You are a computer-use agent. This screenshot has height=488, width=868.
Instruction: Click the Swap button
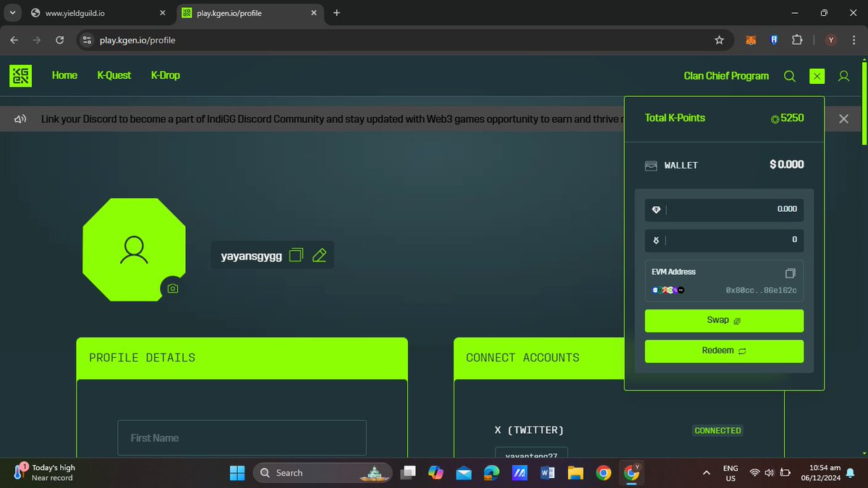[x=724, y=321]
